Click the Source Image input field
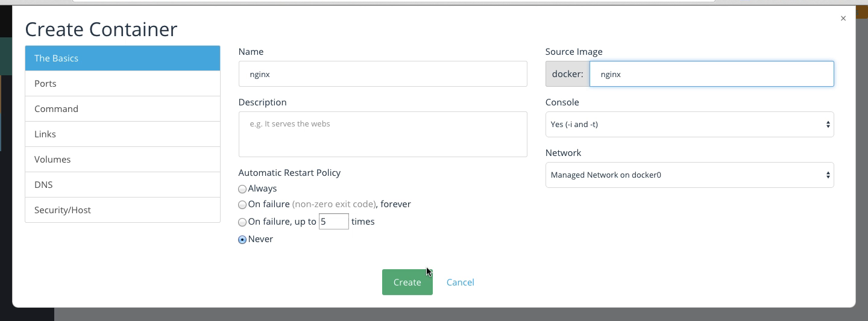 point(711,73)
